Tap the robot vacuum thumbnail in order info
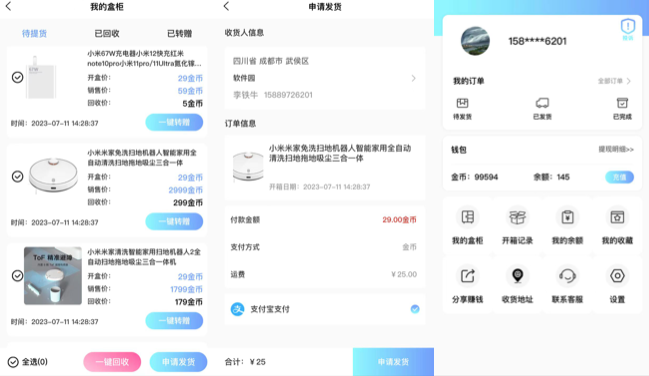Screen dimensions: 649x376 pos(248,166)
